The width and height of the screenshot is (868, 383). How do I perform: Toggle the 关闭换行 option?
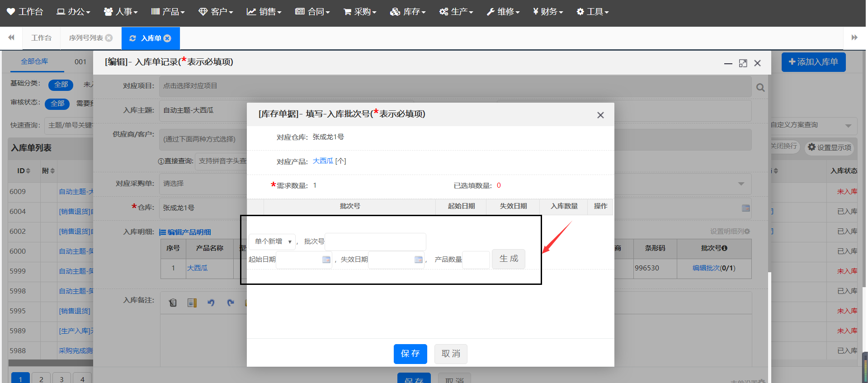point(784,146)
